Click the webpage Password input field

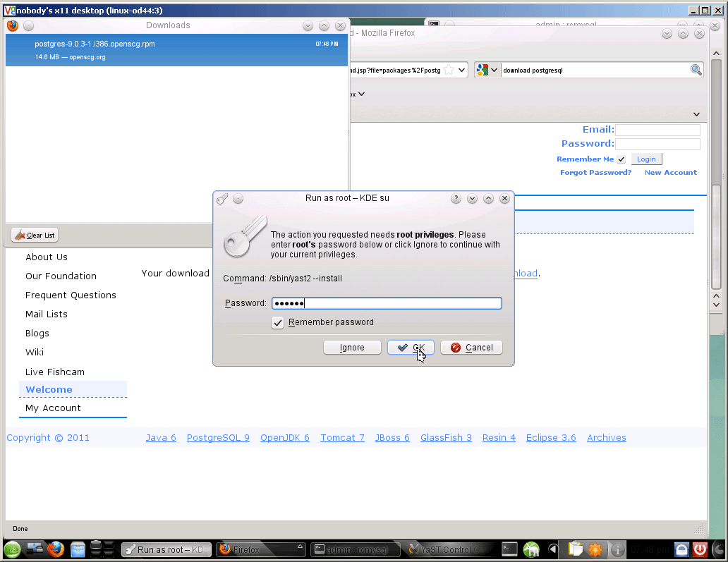click(x=657, y=144)
